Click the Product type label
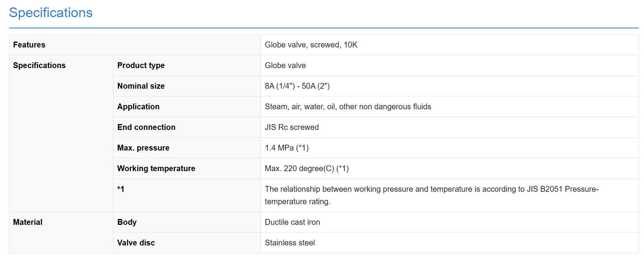Screen dimensions: 644x261 point(141,65)
